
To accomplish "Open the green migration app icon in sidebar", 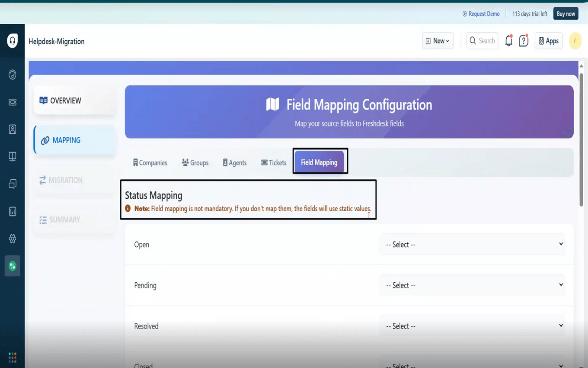I will 13,266.
